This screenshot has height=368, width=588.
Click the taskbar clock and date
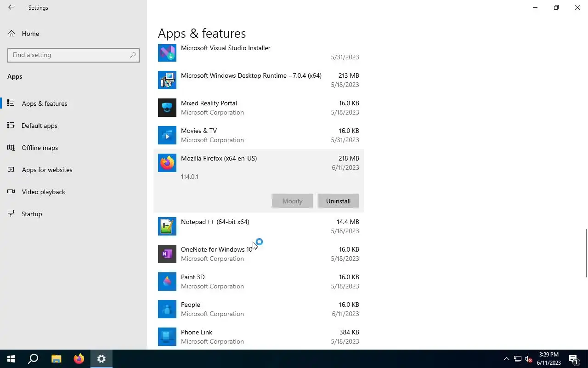pos(548,359)
